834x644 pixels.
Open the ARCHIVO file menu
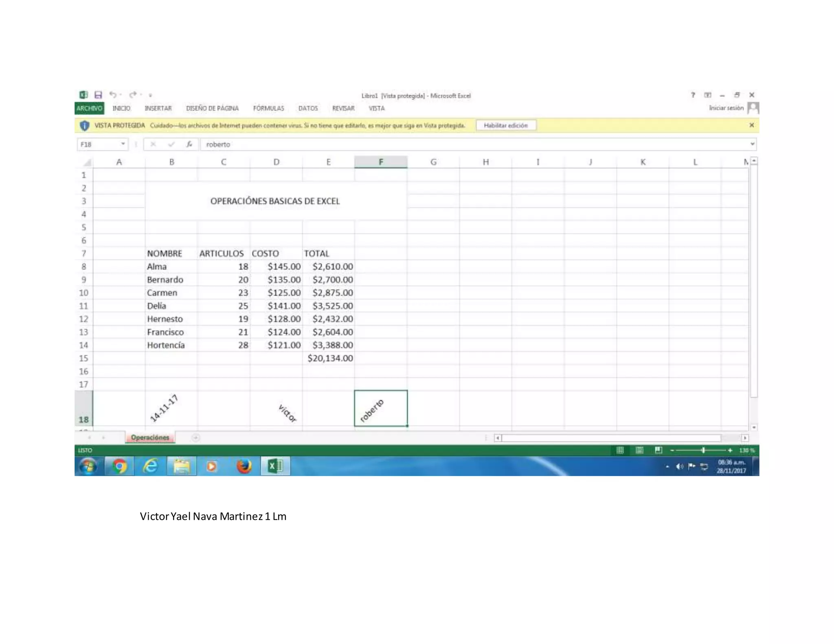tap(89, 108)
